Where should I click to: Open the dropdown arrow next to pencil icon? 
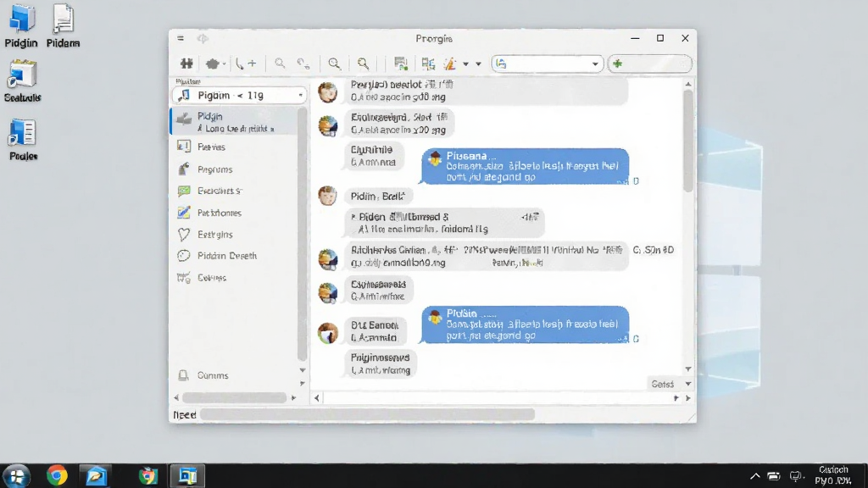click(x=465, y=64)
